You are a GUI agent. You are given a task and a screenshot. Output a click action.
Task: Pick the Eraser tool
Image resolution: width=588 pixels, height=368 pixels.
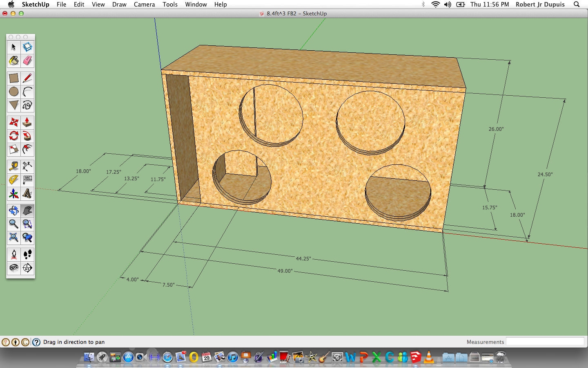(27, 61)
